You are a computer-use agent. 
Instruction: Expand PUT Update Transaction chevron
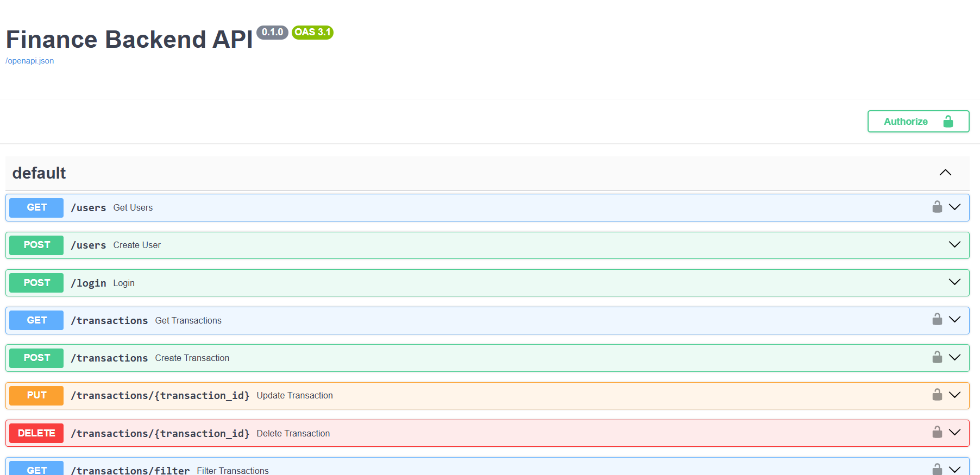[x=954, y=395]
